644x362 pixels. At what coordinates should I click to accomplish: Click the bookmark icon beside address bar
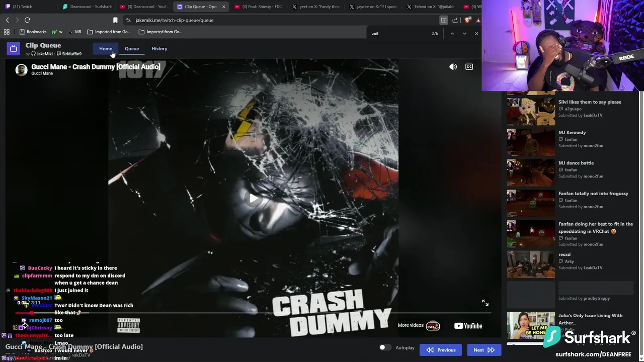(115, 20)
